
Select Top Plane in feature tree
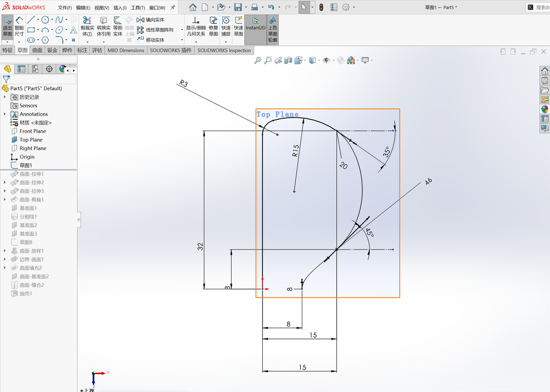[x=31, y=140]
